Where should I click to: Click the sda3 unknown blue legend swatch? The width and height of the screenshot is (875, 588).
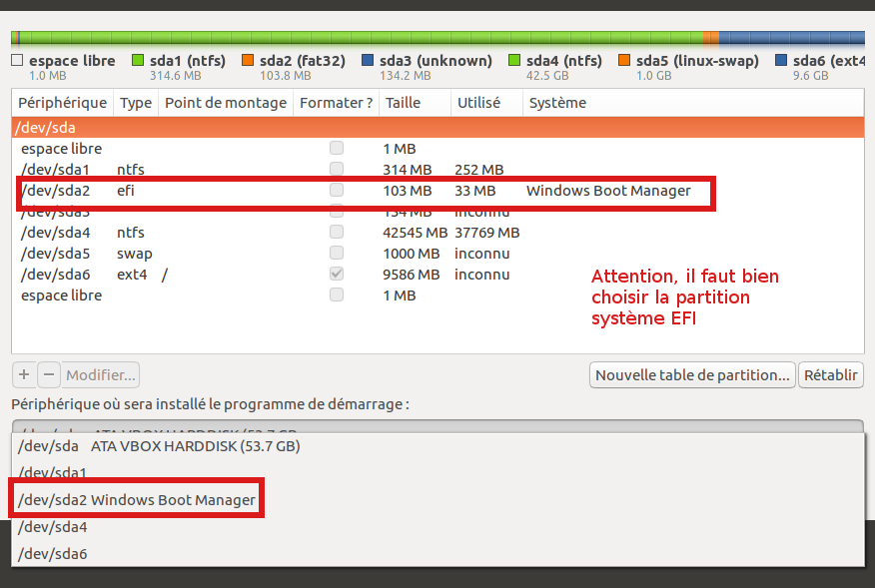point(368,61)
